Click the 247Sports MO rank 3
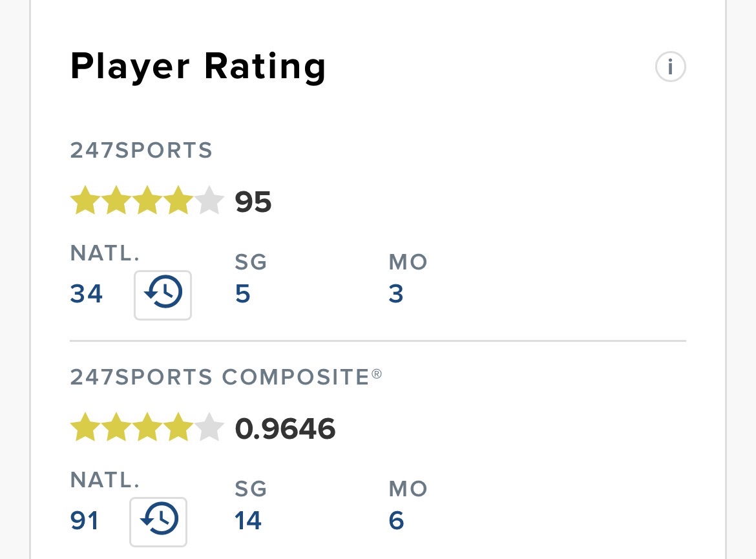This screenshot has width=756, height=559. (396, 293)
